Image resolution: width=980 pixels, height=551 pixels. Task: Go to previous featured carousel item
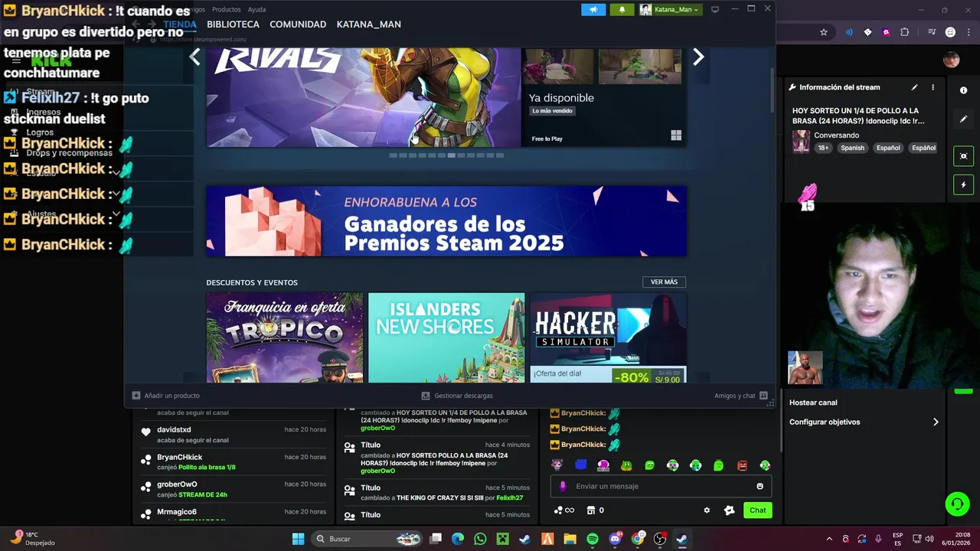[x=194, y=57]
